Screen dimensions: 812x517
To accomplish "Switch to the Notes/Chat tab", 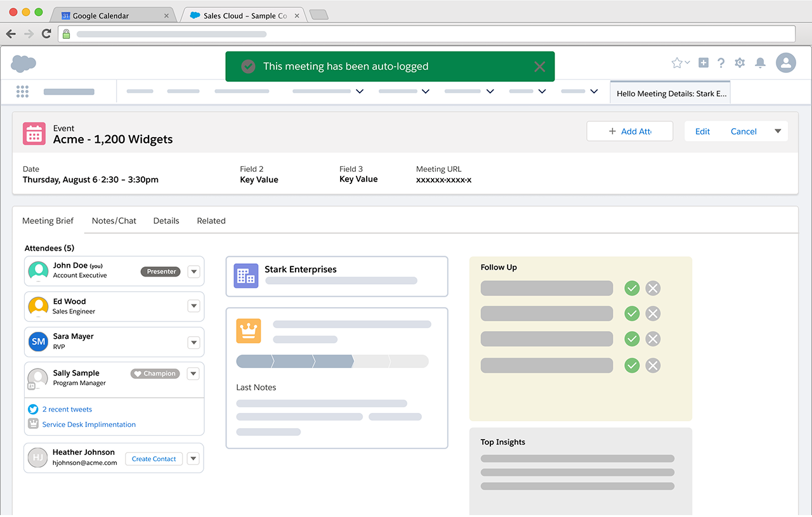I will pos(114,221).
